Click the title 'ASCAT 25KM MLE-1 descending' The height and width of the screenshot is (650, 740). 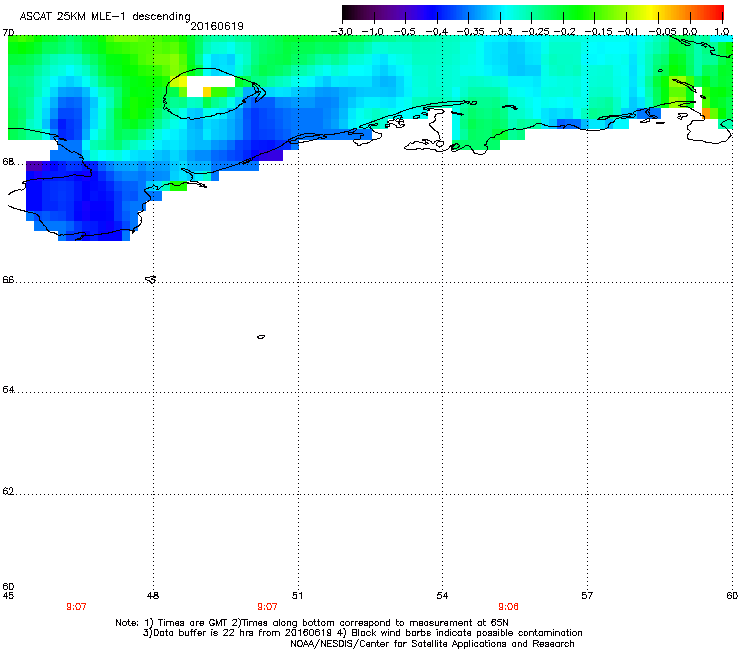pos(105,16)
